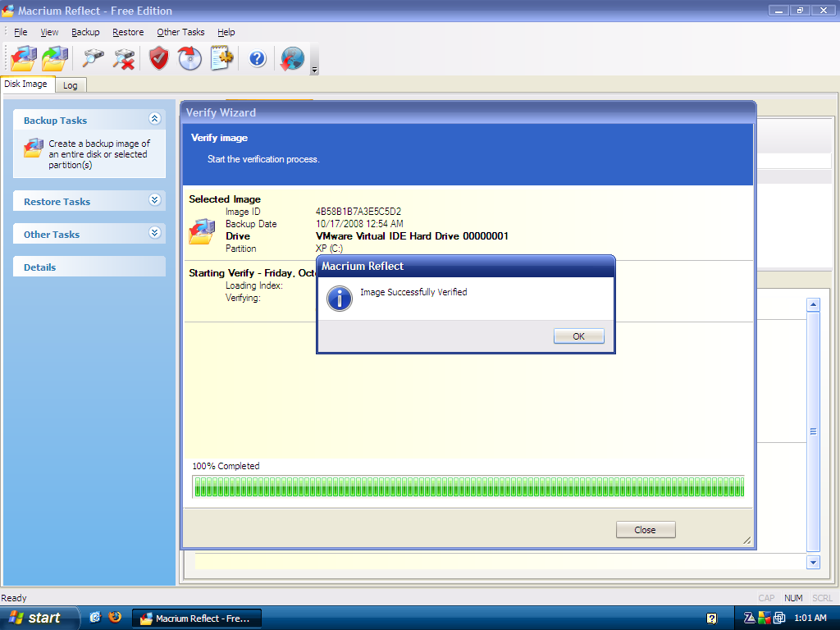
Task: Click the Macrium Reflect title bar app icon
Action: tap(7, 11)
